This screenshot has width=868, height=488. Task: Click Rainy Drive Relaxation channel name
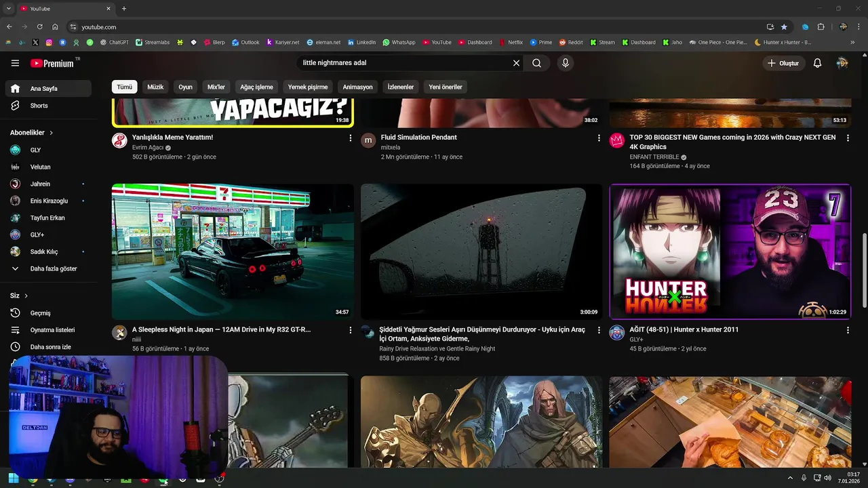437,349
